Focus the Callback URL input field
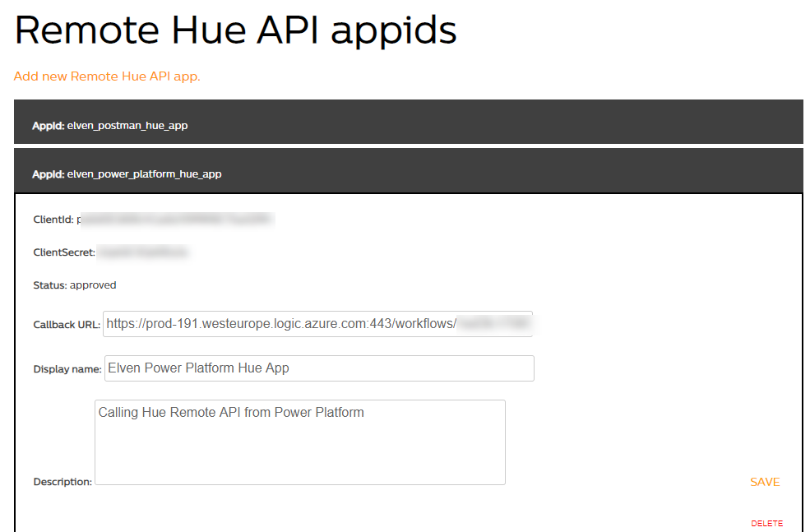The width and height of the screenshot is (810, 532). (317, 324)
